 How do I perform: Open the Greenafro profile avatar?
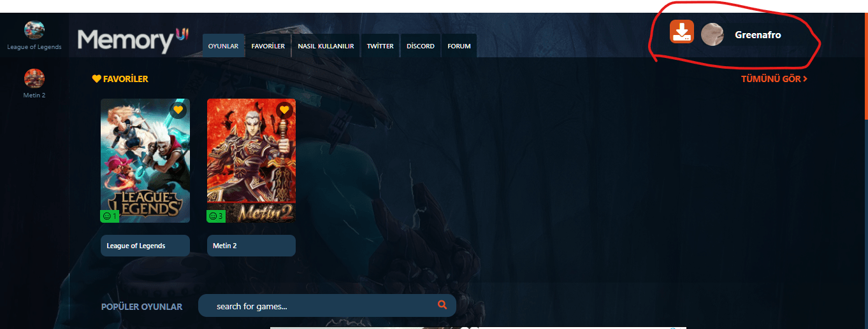tap(712, 34)
